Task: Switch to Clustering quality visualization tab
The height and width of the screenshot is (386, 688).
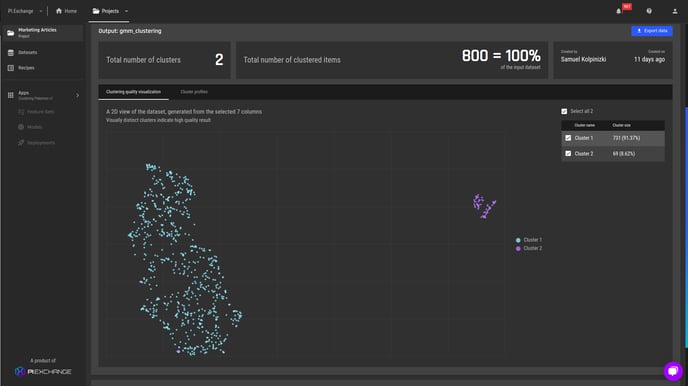Action: pos(133,92)
